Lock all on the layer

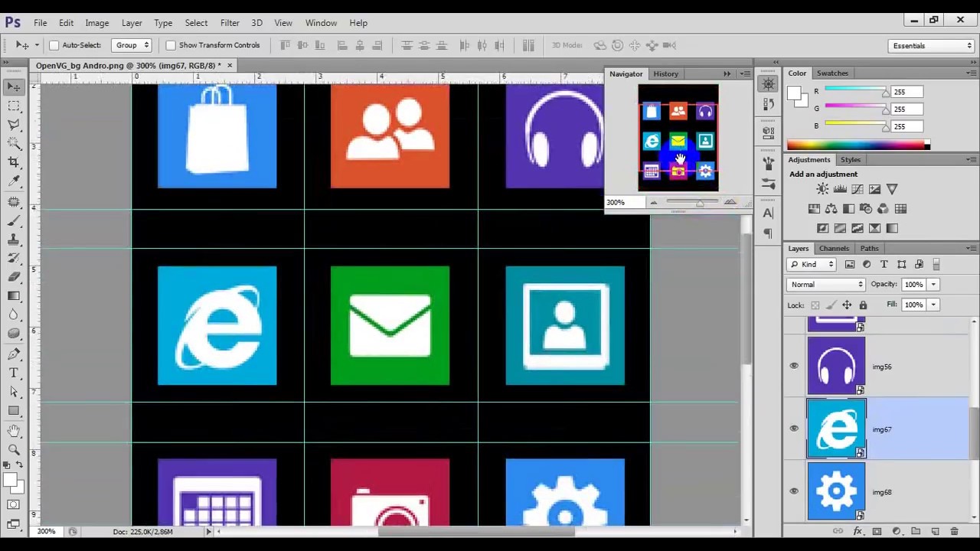tap(863, 305)
